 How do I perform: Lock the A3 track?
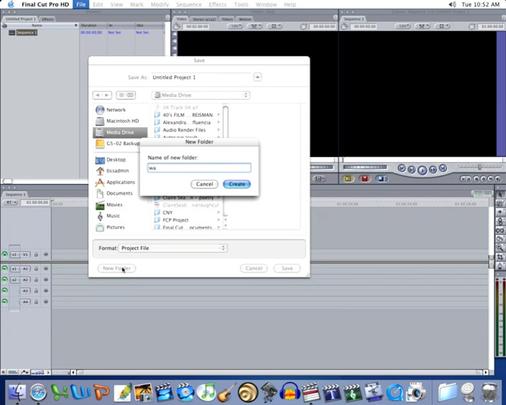pyautogui.click(x=36, y=291)
